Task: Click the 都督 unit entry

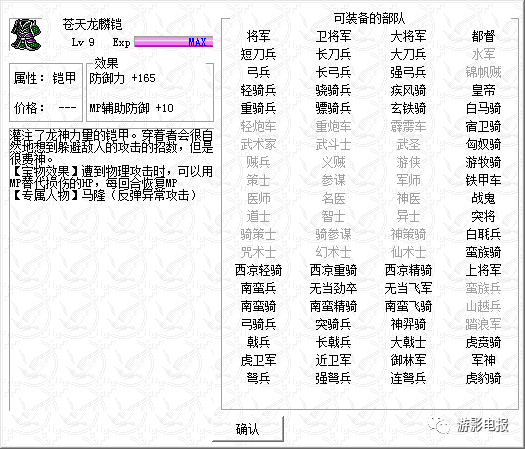Action: click(483, 36)
